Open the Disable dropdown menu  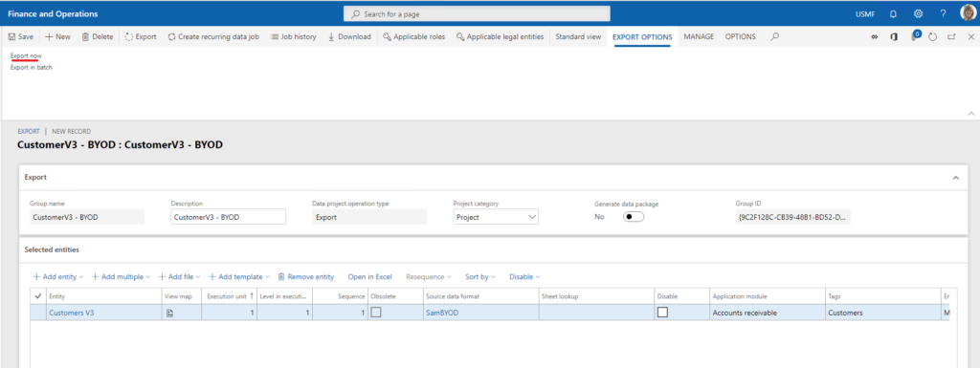click(x=524, y=276)
